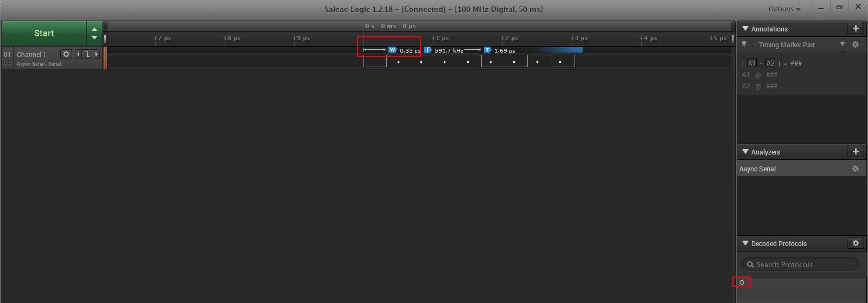Image resolution: width=868 pixels, height=303 pixels.
Task: Expand Timing Marker Pair dropdown arrow
Action: pyautogui.click(x=843, y=44)
